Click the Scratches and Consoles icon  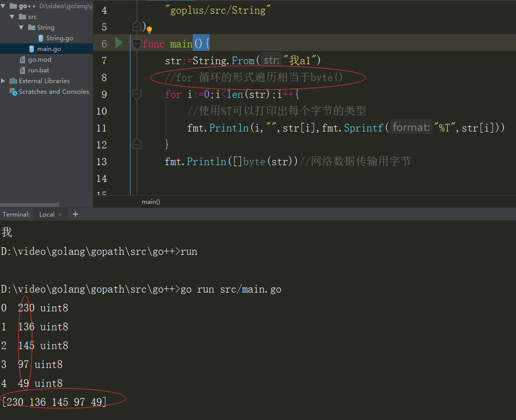(x=13, y=92)
